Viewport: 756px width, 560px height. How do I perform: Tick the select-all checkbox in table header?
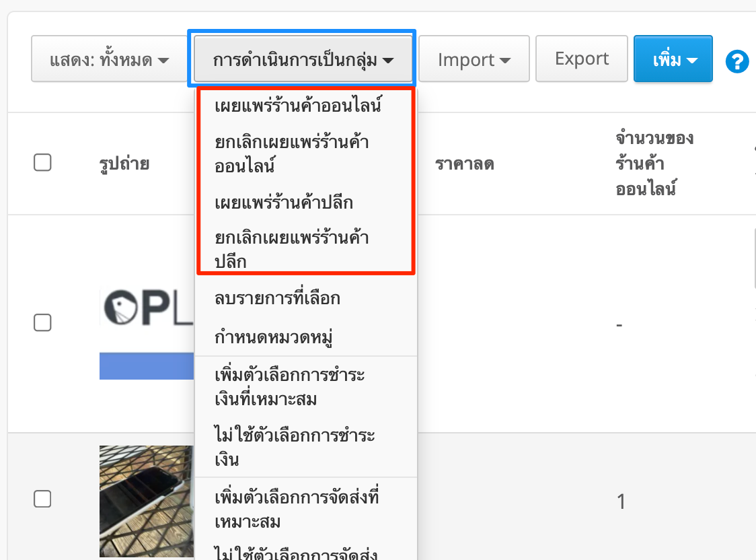(x=42, y=163)
